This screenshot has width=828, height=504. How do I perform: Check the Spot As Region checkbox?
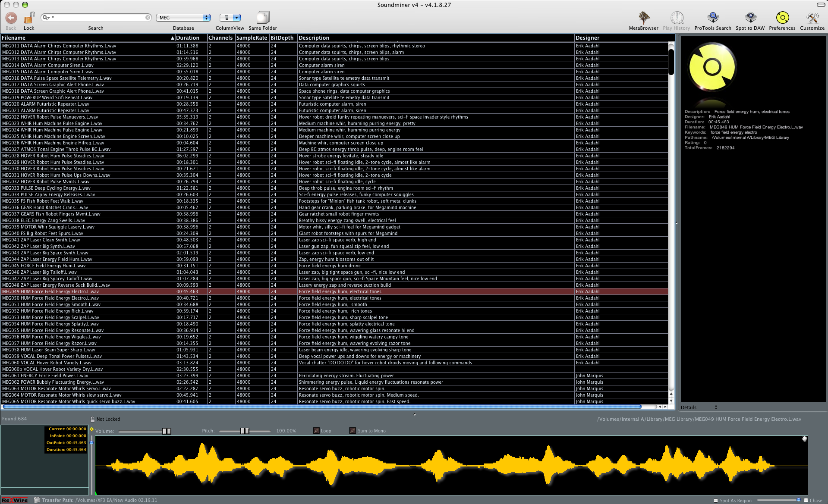point(716,501)
